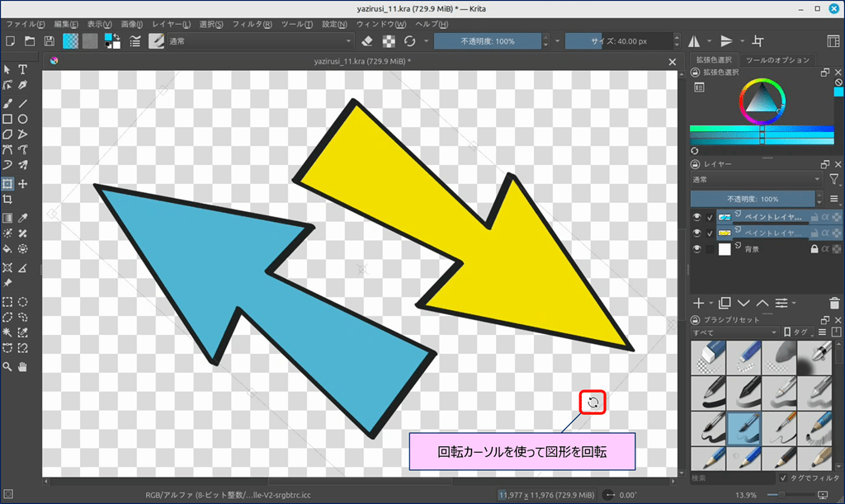The height and width of the screenshot is (504, 845).
Task: Hide the 背景 layer with eye icon
Action: 697,249
